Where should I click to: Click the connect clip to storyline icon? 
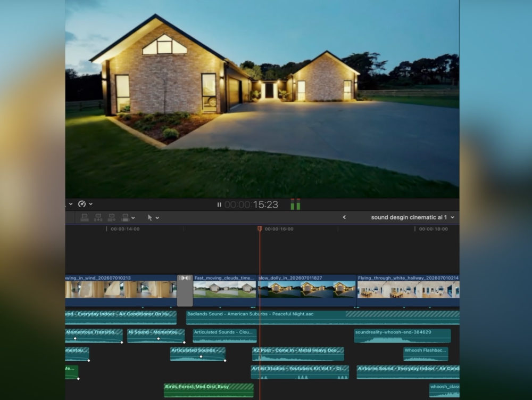[x=85, y=217]
